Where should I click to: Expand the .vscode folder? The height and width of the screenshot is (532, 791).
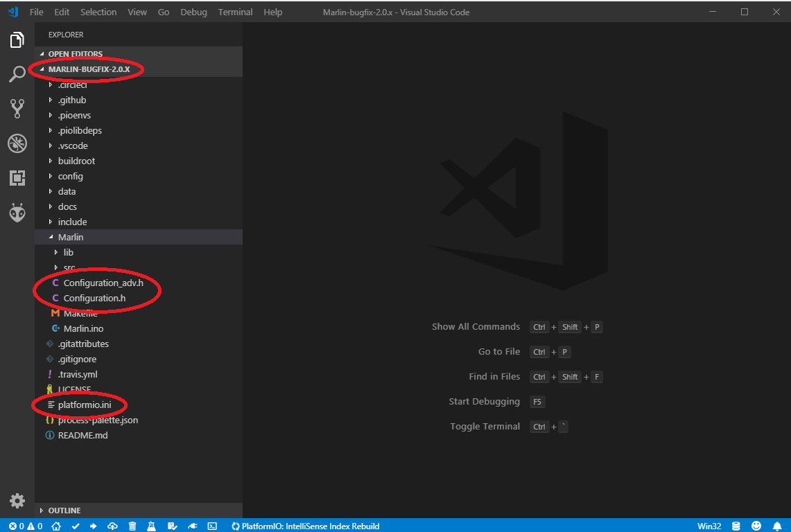[139, 145]
